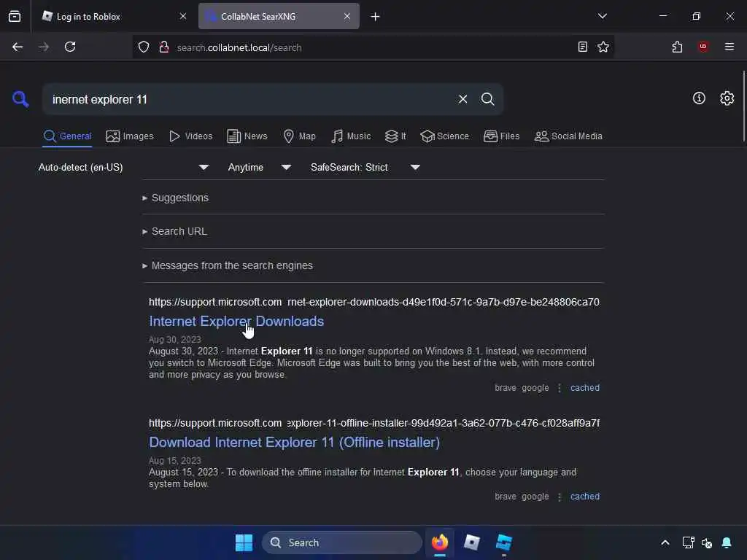This screenshot has height=560, width=747.
Task: Switch to the Videos category
Action: (x=190, y=136)
